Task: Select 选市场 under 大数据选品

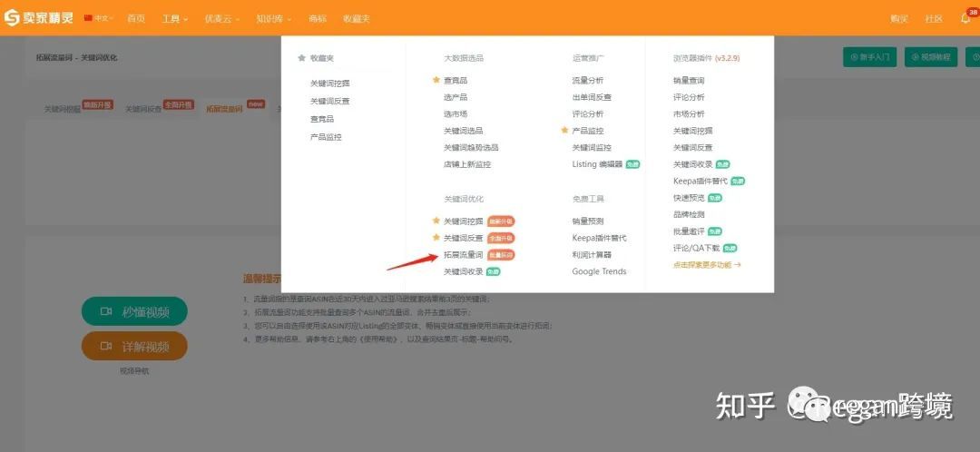Action: click(x=456, y=114)
